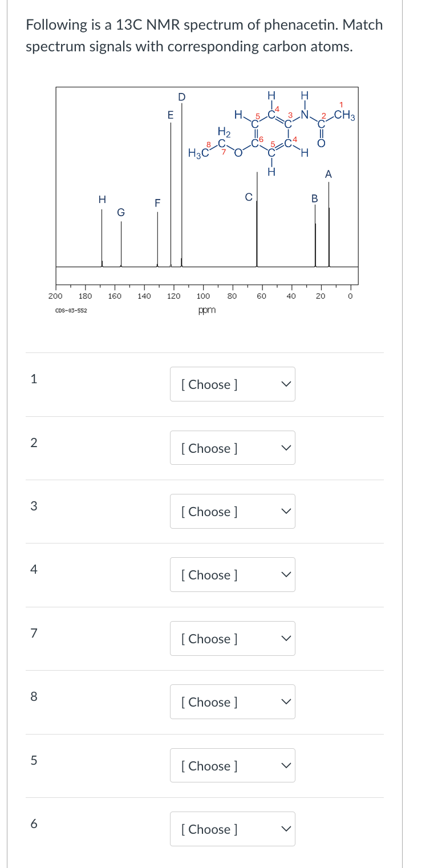The height and width of the screenshot is (868, 438).
Task: Open the answer dropdown for carbon 3
Action: (x=232, y=511)
